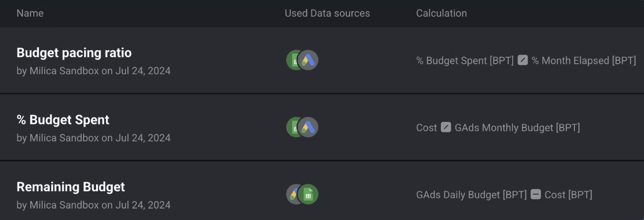Click % Month Elapsed [BPT] in calculation
Viewport: 644px width, 220px height.
coord(583,61)
